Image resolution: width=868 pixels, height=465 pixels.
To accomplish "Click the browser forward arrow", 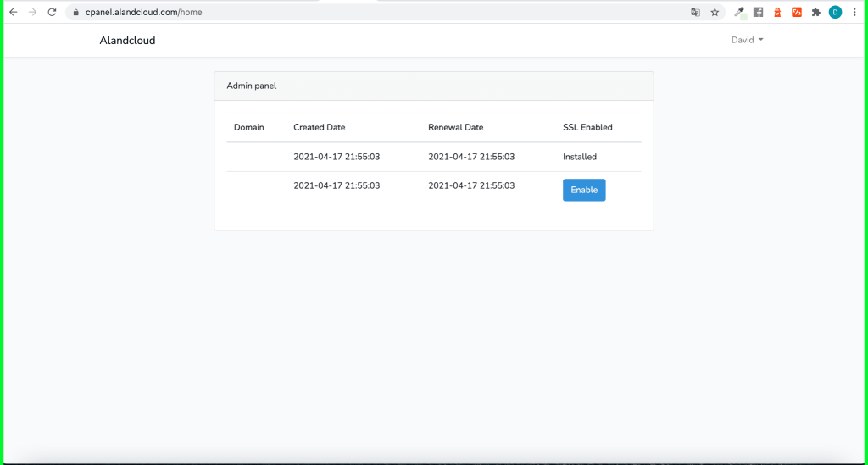I will [33, 12].
